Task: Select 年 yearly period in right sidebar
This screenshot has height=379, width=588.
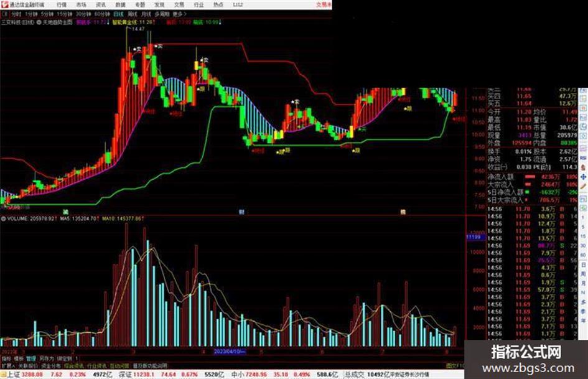Action: pyautogui.click(x=583, y=320)
